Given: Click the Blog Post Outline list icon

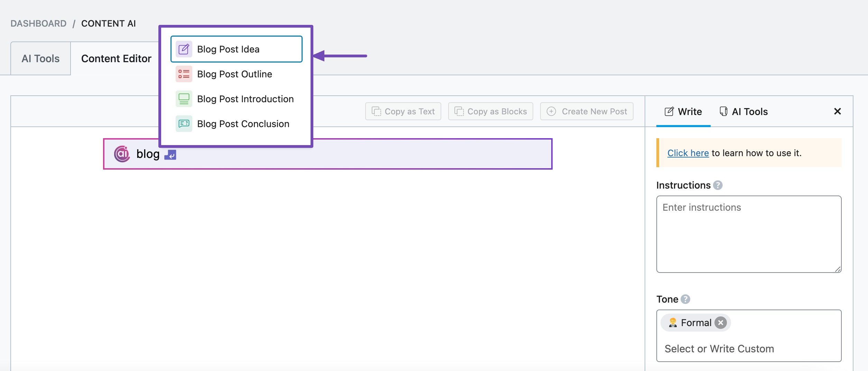Looking at the screenshot, I should [x=184, y=74].
